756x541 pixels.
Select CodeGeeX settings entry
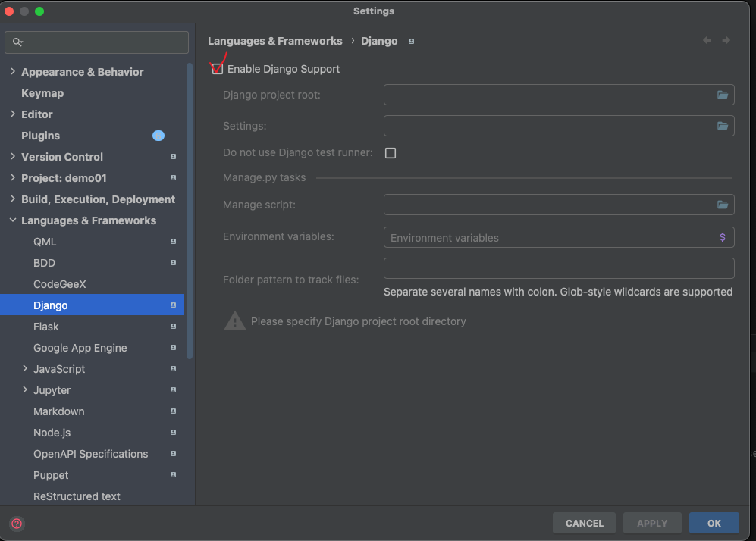click(59, 284)
